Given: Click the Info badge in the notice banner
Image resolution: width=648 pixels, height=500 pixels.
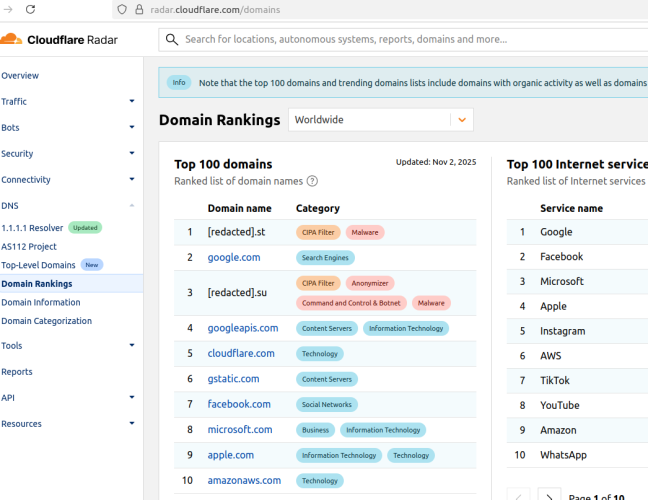Looking at the screenshot, I should (x=179, y=83).
